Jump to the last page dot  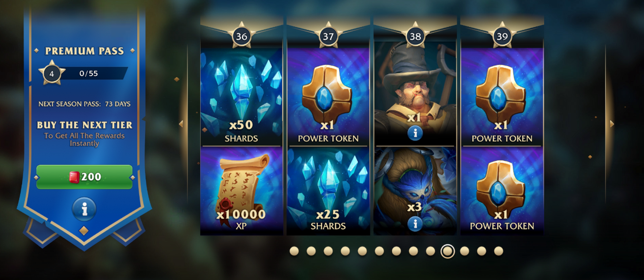coord(498,251)
